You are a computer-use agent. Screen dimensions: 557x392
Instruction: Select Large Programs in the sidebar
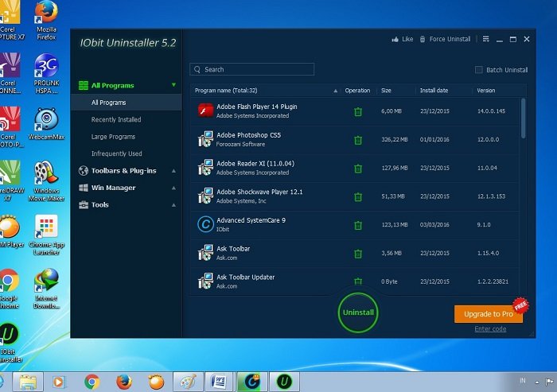click(113, 137)
